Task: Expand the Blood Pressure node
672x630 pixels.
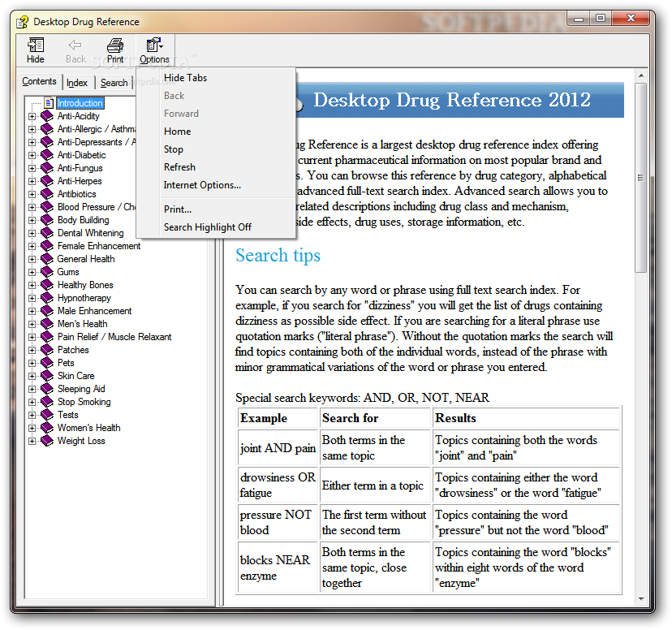Action: click(x=32, y=207)
